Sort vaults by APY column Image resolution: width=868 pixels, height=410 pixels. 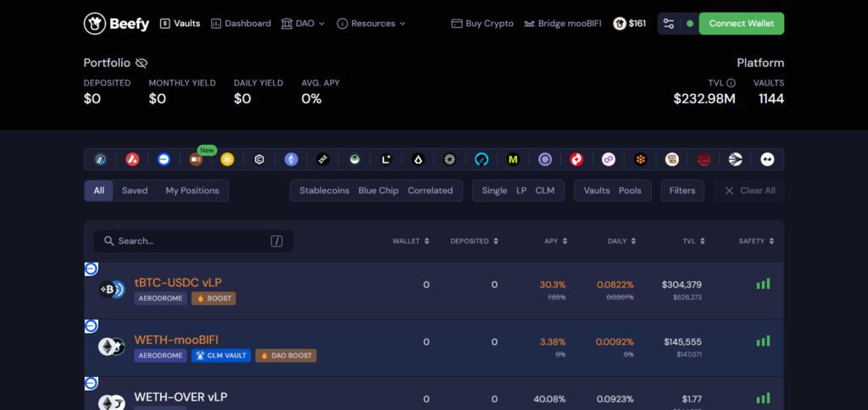[554, 241]
